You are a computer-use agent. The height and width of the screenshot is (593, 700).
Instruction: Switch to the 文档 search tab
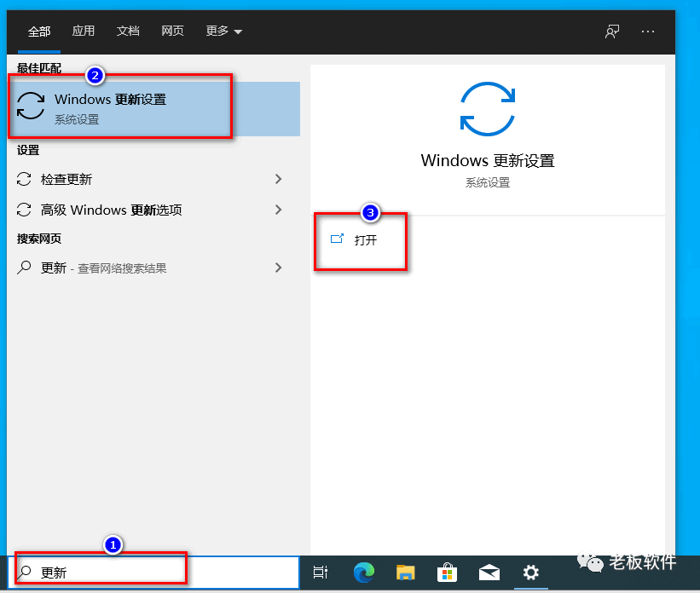128,31
